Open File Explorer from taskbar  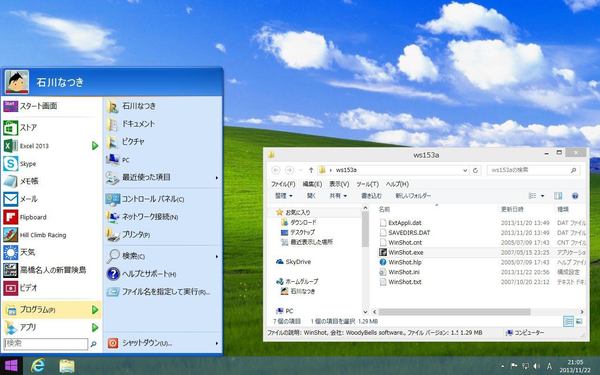coord(67,366)
